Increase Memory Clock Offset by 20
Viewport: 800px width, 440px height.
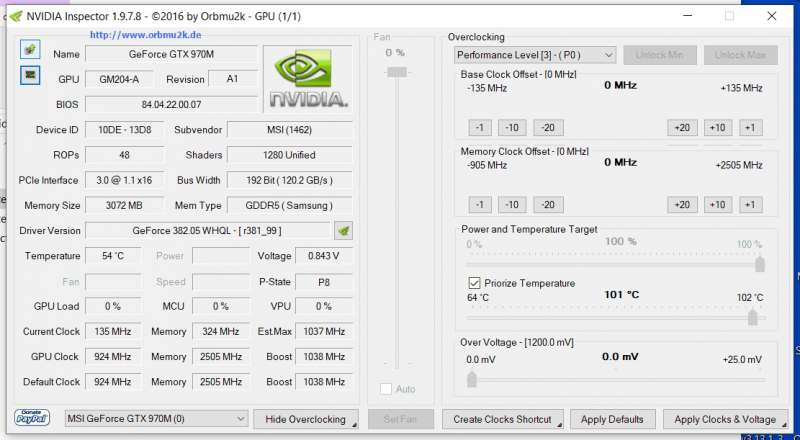point(682,205)
